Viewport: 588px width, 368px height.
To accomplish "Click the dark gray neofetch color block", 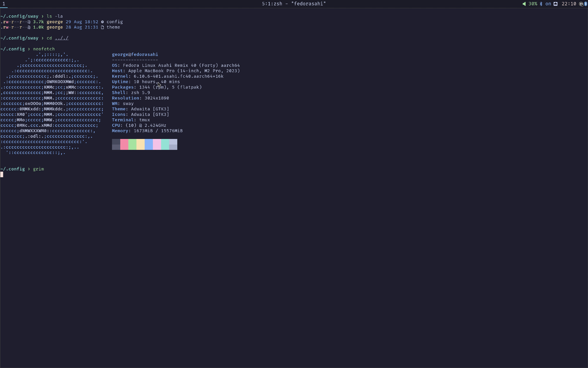I will (116, 144).
